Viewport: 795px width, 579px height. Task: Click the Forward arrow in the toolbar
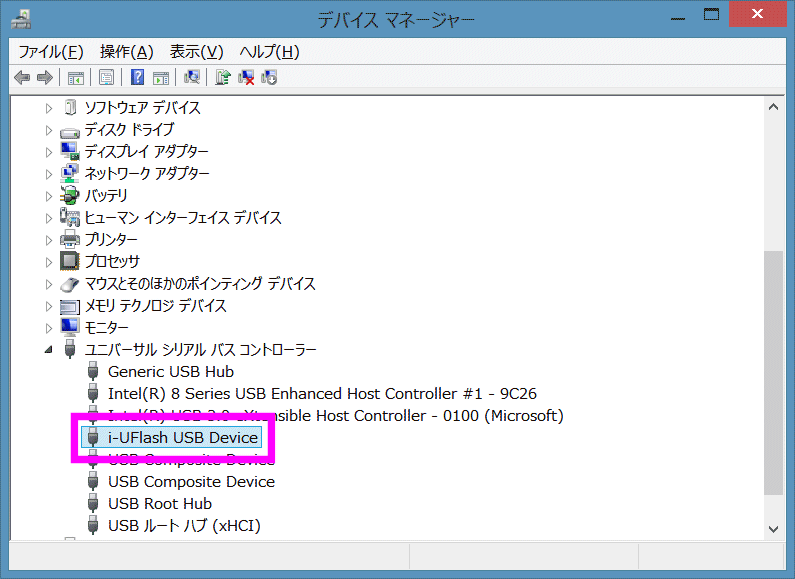[x=44, y=77]
